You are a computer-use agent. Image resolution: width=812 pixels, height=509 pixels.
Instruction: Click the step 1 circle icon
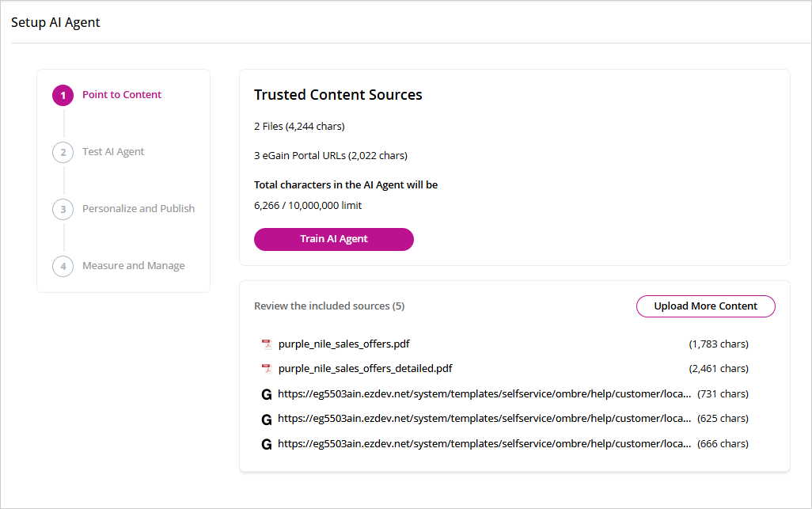[x=63, y=95]
